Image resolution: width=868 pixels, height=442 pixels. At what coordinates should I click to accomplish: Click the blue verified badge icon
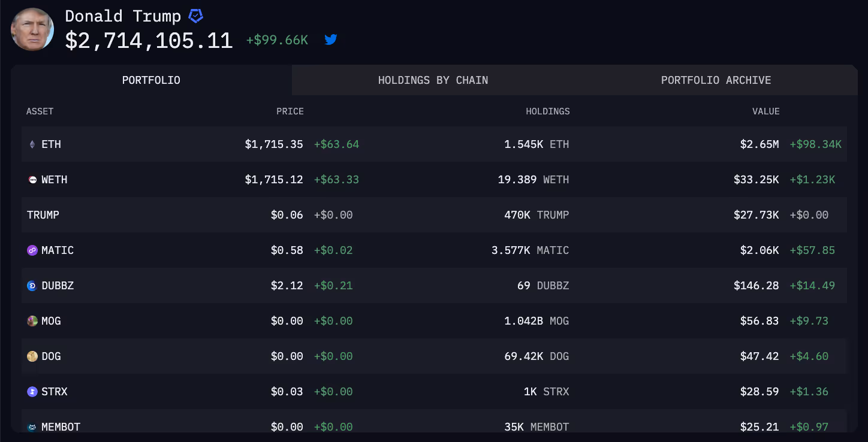coord(195,16)
